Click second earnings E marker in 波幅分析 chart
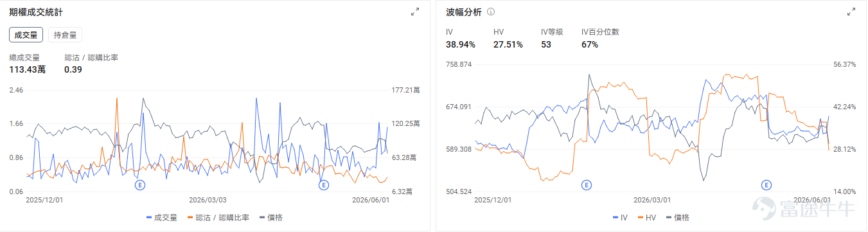This screenshot has height=232, width=868. 766,185
